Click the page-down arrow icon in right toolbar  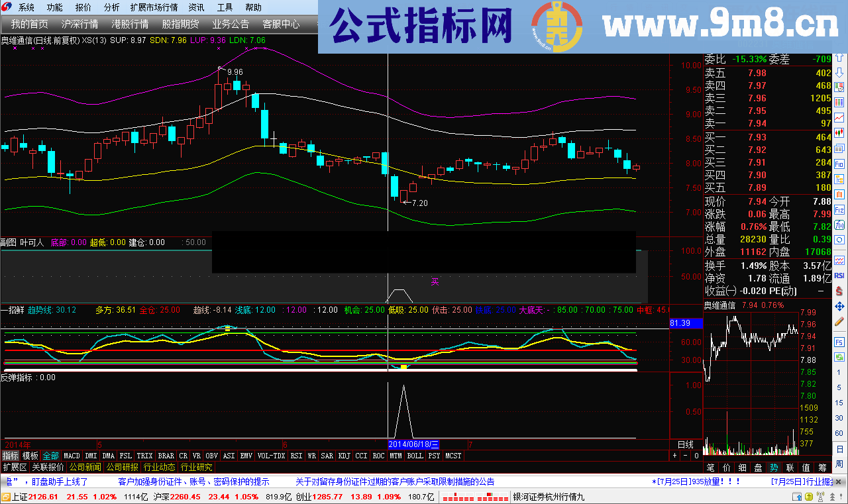[x=839, y=72]
